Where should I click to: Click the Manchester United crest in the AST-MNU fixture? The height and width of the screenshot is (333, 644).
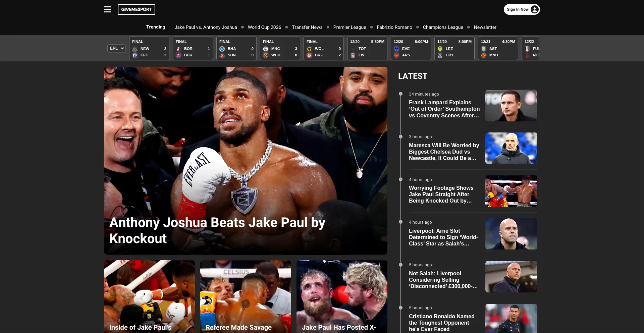coord(484,55)
